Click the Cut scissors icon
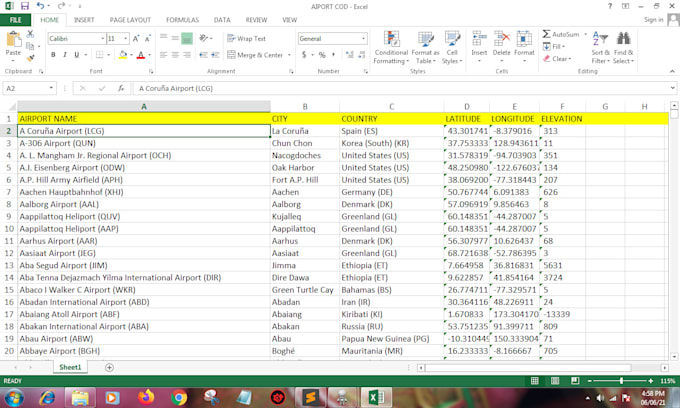This screenshot has width=680, height=408. click(30, 34)
